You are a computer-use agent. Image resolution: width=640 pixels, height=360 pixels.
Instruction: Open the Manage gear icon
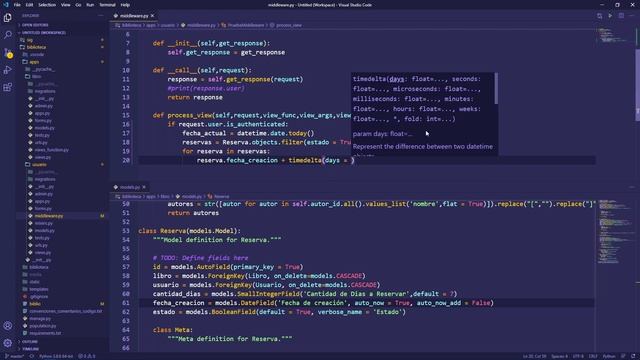7,343
